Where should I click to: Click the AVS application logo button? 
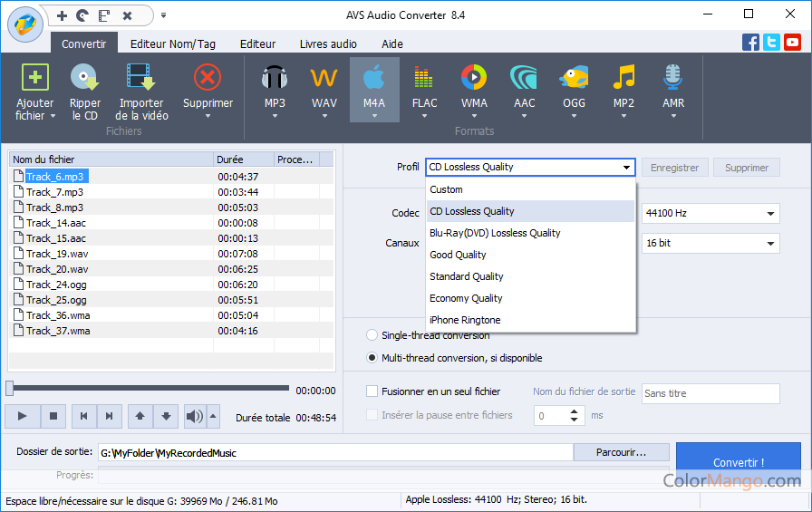pos(24,24)
